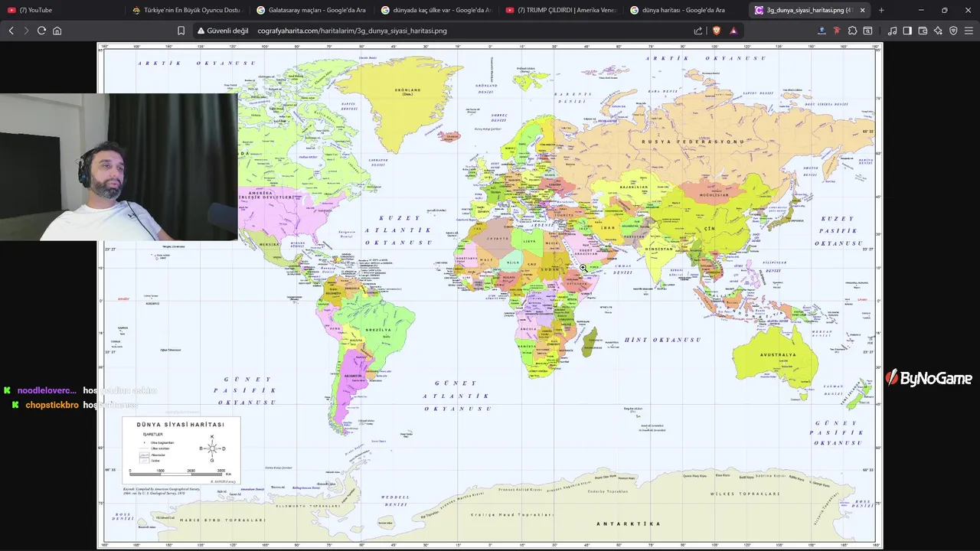The image size is (980, 551).
Task: Click chat username chopstickbro
Action: coord(52,405)
